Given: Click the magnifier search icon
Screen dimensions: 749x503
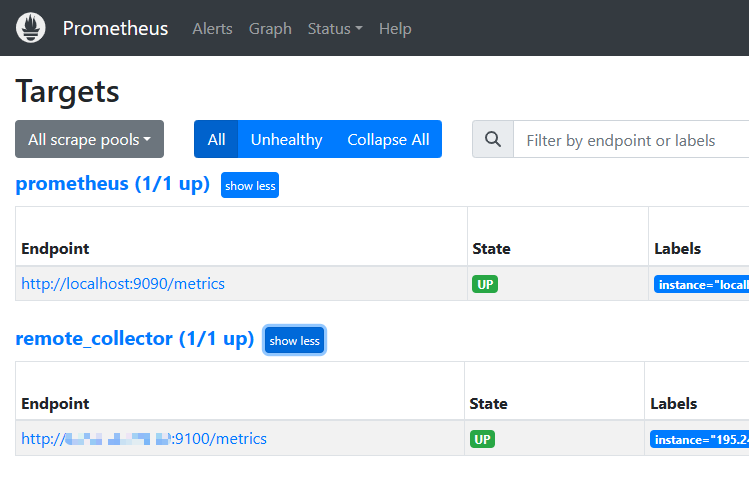Looking at the screenshot, I should [x=492, y=140].
